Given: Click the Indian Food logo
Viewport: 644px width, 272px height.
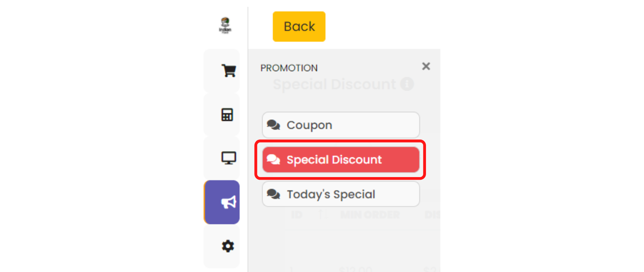Looking at the screenshot, I should pyautogui.click(x=225, y=25).
